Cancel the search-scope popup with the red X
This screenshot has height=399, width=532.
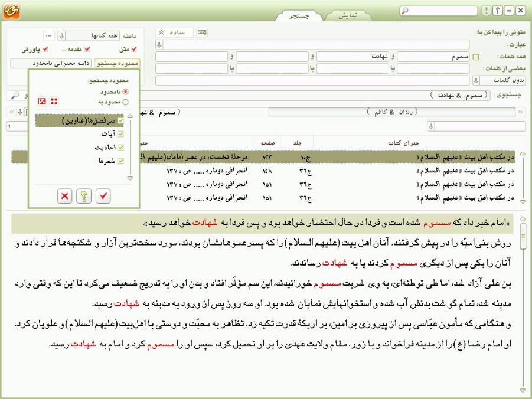(64, 196)
